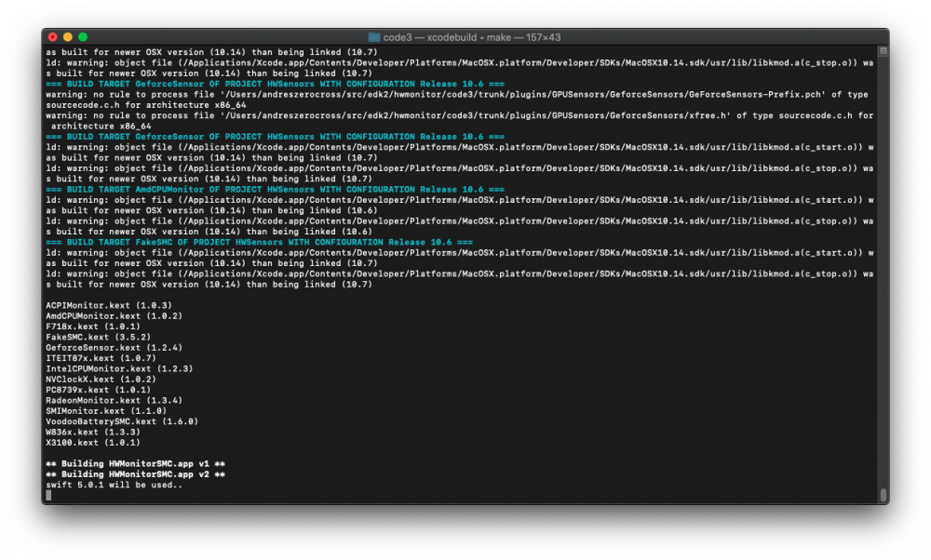
Task: Click the 'X3100.kext (1.0.1)' line
Action: 93,443
